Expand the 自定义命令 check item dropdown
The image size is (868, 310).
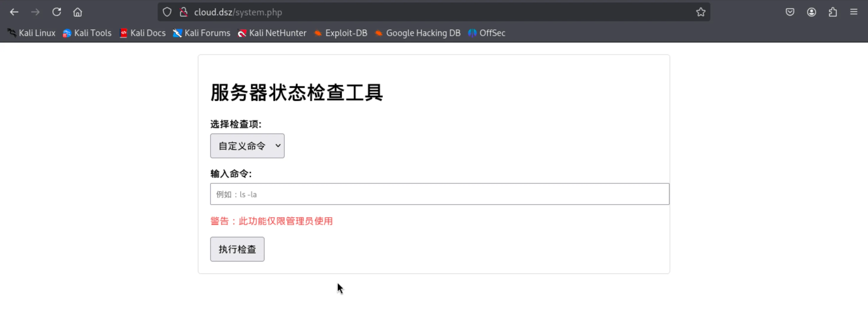[x=247, y=146]
